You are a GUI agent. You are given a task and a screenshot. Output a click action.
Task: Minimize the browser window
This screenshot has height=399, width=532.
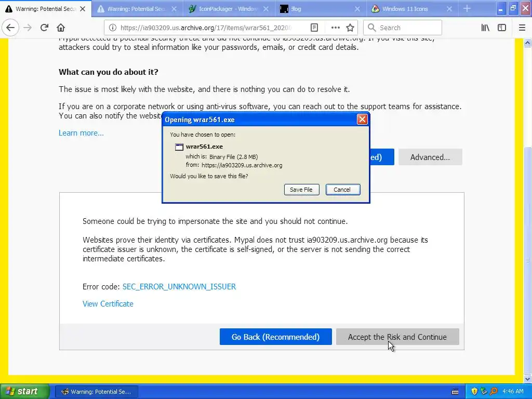tap(500, 9)
